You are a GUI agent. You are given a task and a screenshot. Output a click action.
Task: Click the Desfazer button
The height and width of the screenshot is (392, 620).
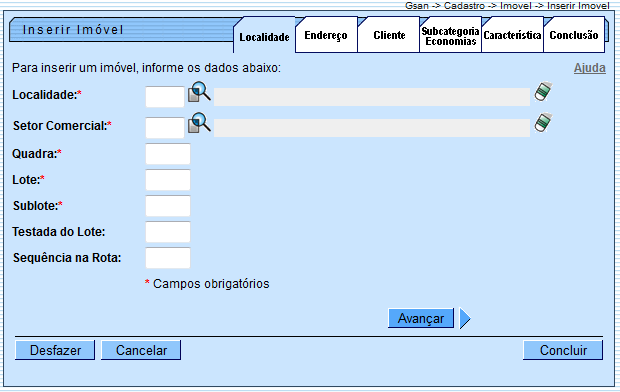point(55,350)
